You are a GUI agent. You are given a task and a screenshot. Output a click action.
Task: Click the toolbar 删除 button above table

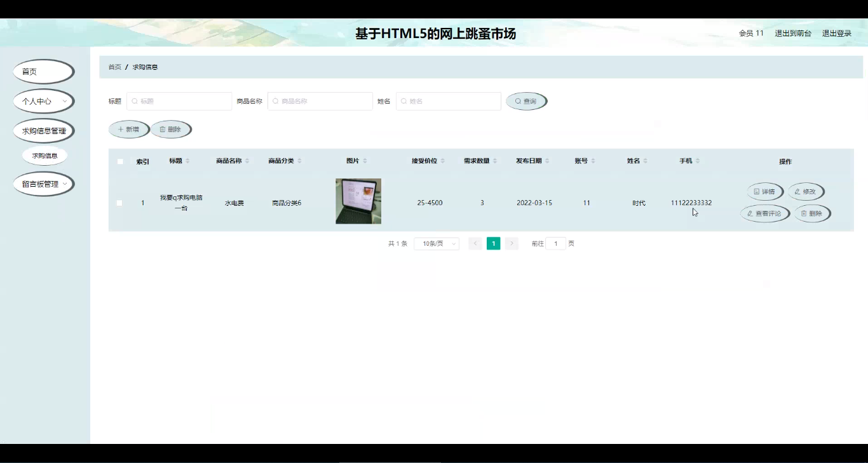[171, 130]
